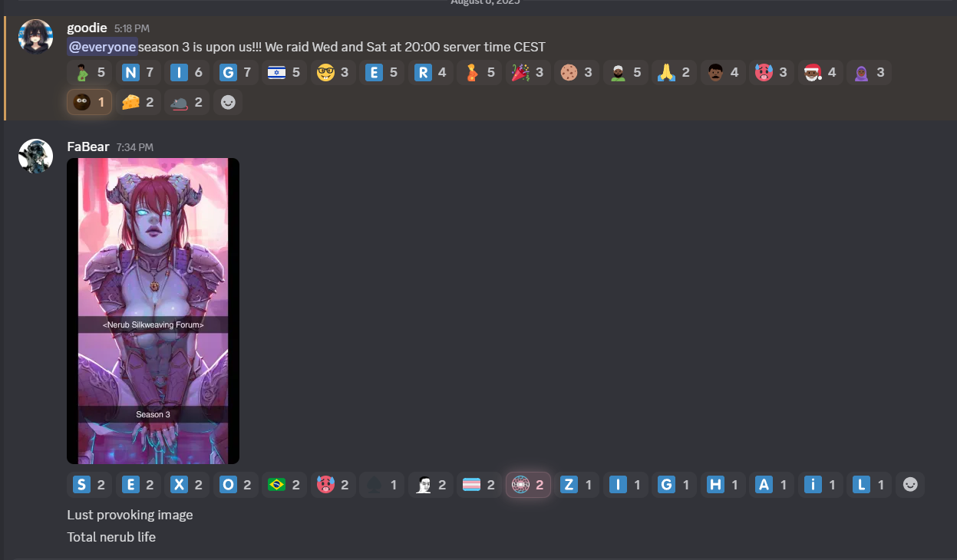The height and width of the screenshot is (560, 957).
Task: Open FaBear's profile avatar
Action: [x=35, y=156]
